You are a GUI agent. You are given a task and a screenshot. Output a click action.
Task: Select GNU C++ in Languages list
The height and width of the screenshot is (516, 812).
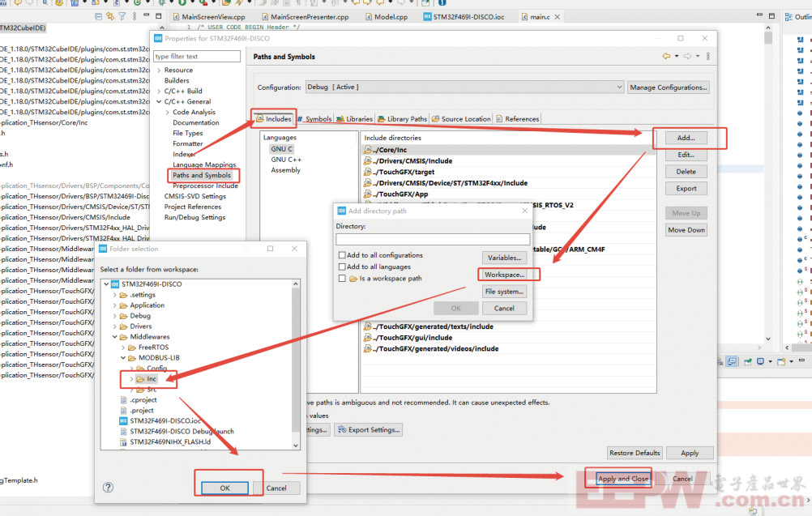(x=286, y=160)
